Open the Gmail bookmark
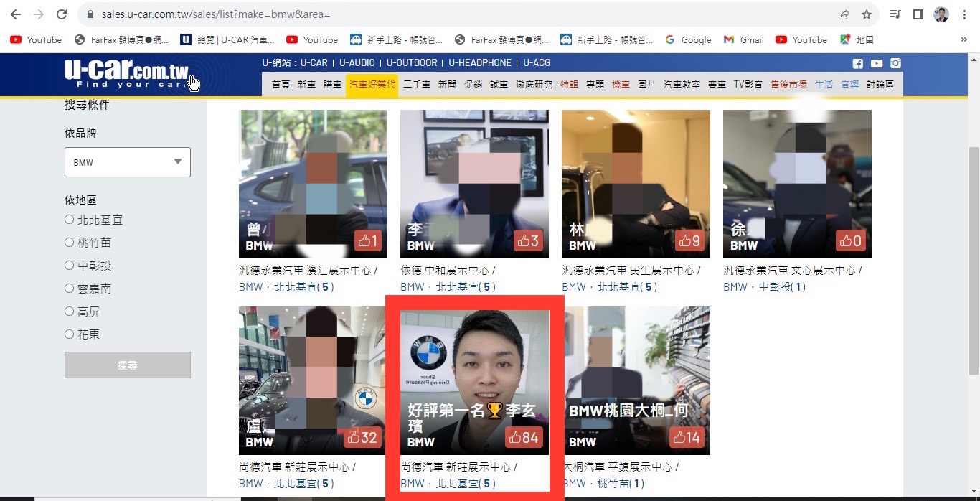 [744, 40]
